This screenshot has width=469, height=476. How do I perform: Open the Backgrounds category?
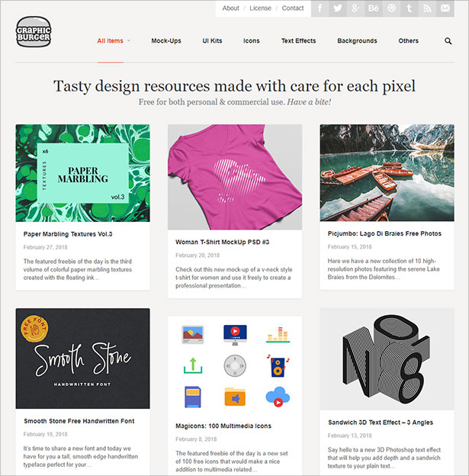click(x=357, y=40)
